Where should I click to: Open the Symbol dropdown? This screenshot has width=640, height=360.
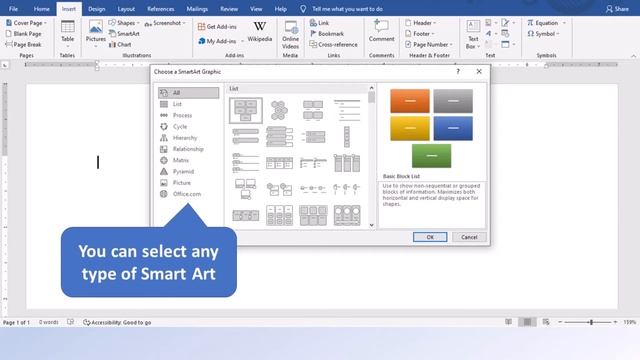coord(543,33)
